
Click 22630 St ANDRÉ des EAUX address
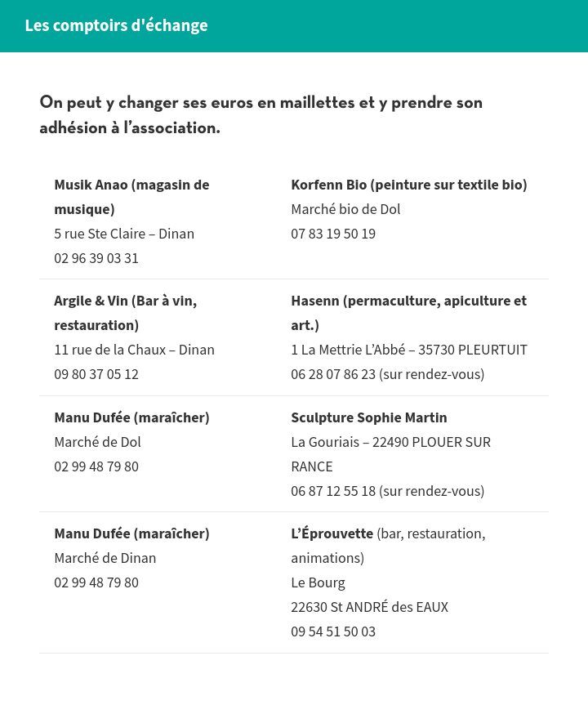coord(370,607)
